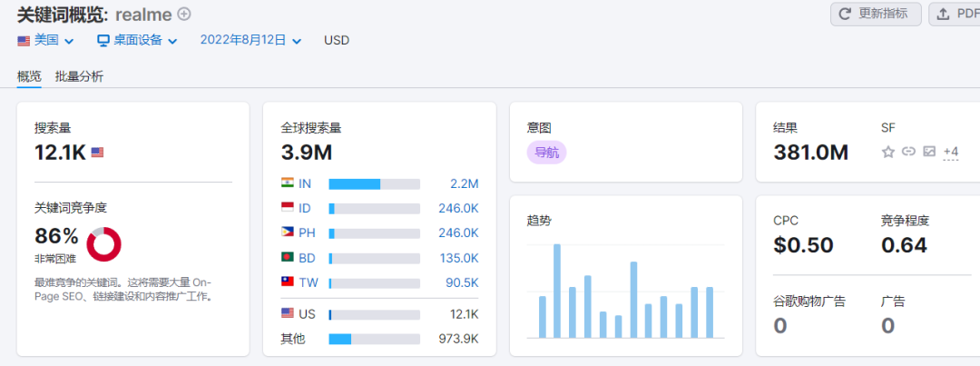This screenshot has width=980, height=366.
Task: Click the ID country code link
Action: (305, 208)
